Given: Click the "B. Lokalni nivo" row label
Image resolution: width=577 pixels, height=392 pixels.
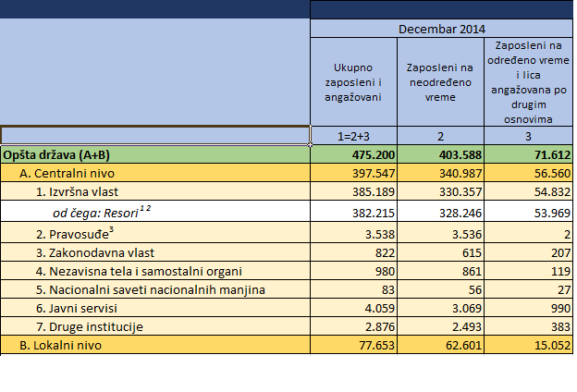Looking at the screenshot, I should [x=61, y=345].
